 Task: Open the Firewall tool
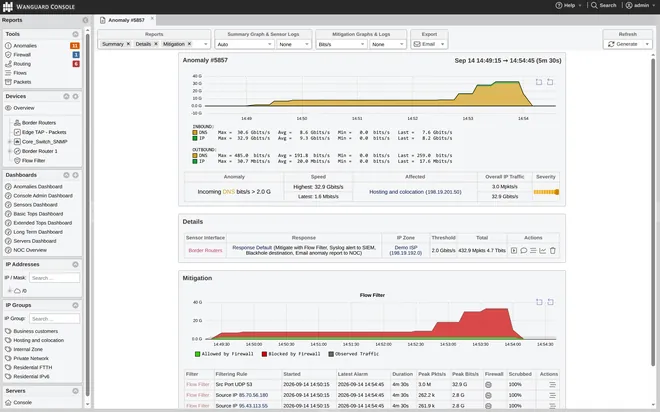coord(22,55)
